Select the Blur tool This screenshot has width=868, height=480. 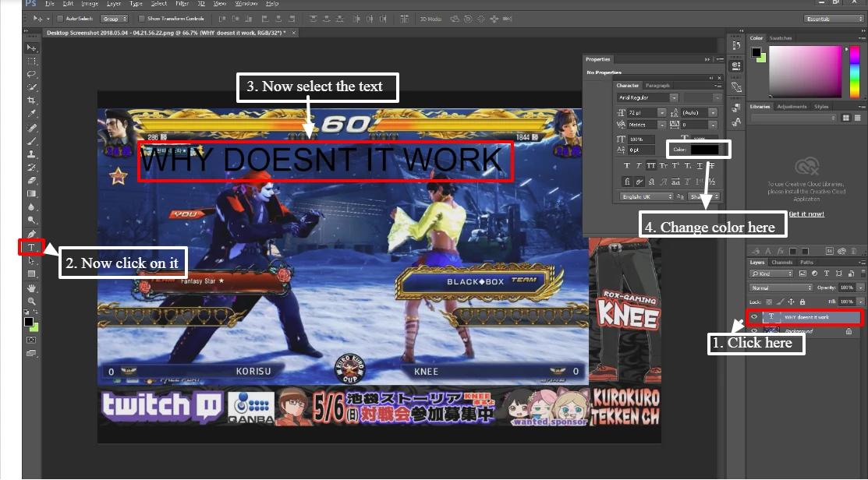tap(31, 207)
